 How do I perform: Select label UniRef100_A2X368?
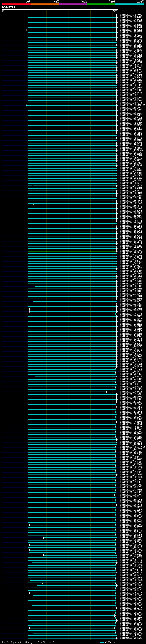pyautogui.click(x=131, y=82)
